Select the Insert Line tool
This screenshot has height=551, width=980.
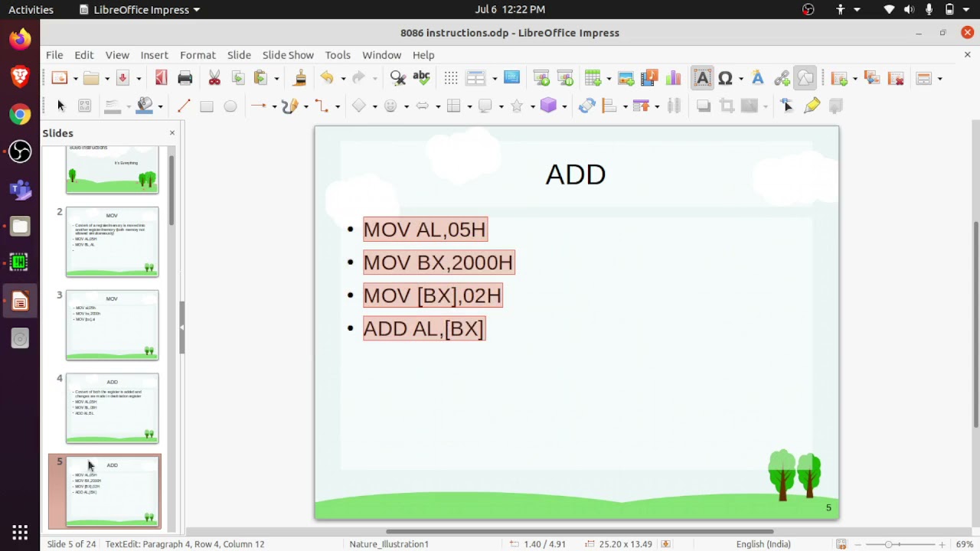tap(183, 106)
